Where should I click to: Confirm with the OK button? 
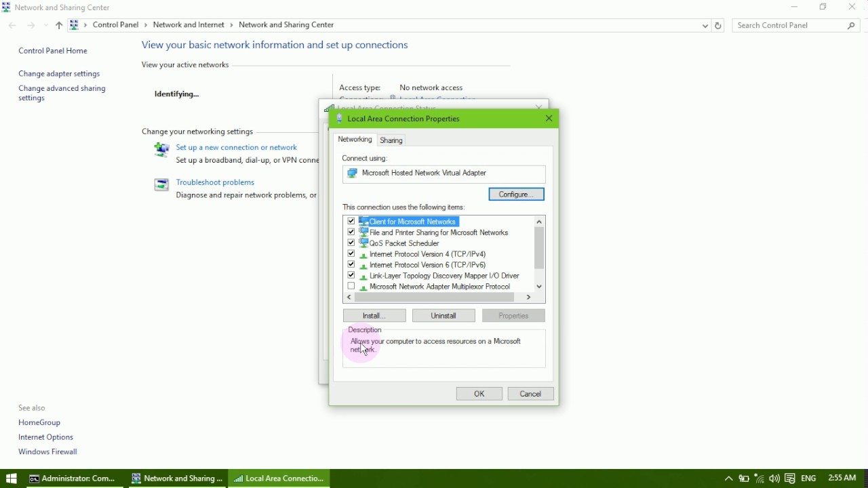(479, 395)
